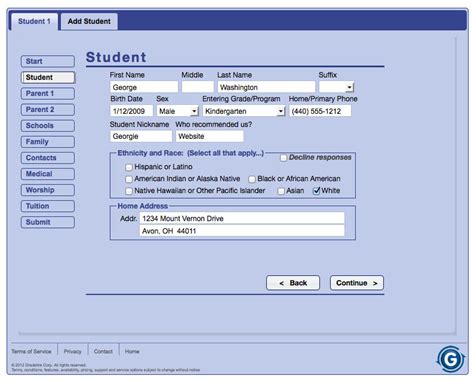Open the Suffix dropdown
Screen dimensions: 474x382
click(336, 87)
